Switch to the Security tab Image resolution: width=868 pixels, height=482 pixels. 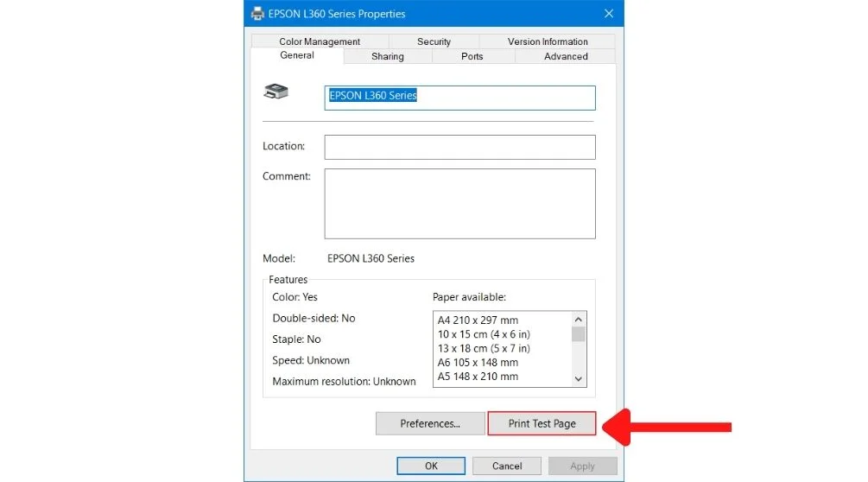[434, 41]
